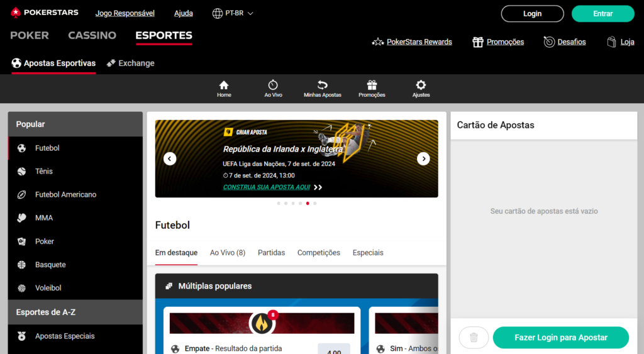Select the active red carousel dot
644x354 pixels.
(x=308, y=203)
